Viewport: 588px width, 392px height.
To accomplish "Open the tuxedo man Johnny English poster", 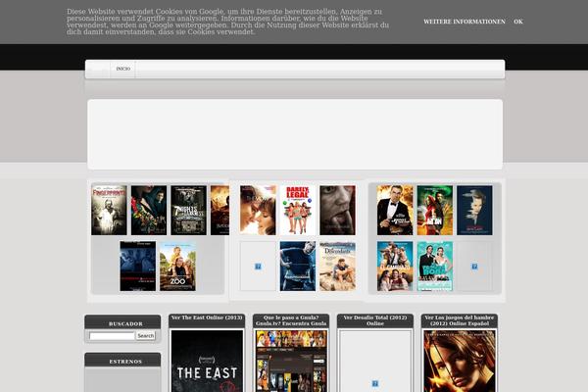I will click(395, 211).
